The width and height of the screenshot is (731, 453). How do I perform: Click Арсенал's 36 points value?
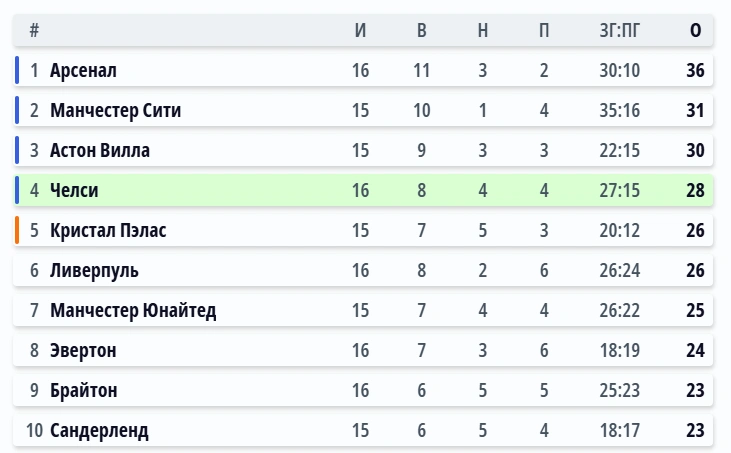pos(695,71)
